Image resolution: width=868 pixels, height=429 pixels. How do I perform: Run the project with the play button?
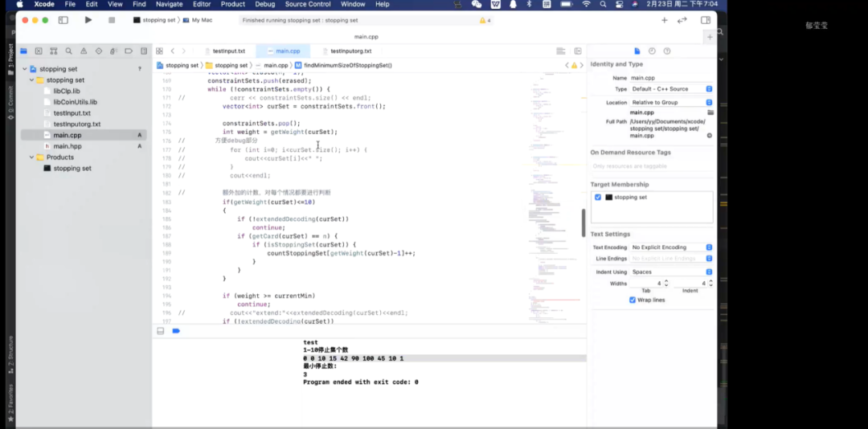point(88,20)
